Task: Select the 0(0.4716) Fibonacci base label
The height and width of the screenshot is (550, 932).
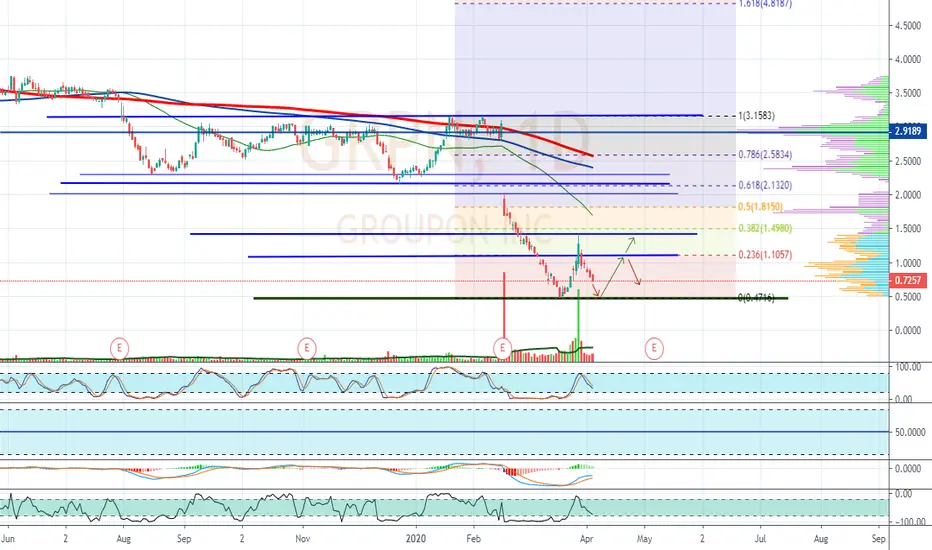Action: tap(756, 298)
